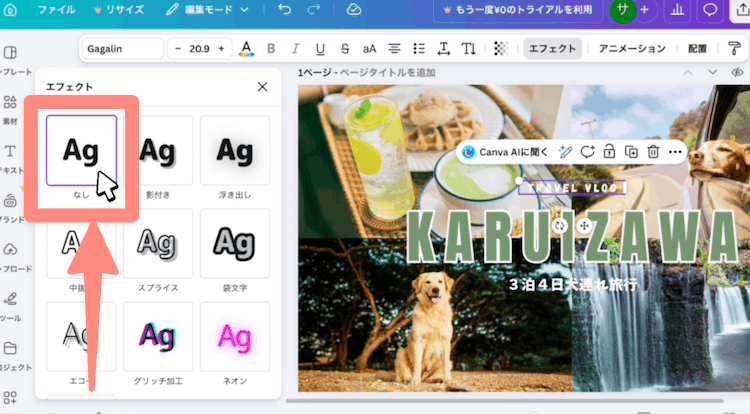Redo the last action
Image resolution: width=750 pixels, height=414 pixels.
click(314, 10)
